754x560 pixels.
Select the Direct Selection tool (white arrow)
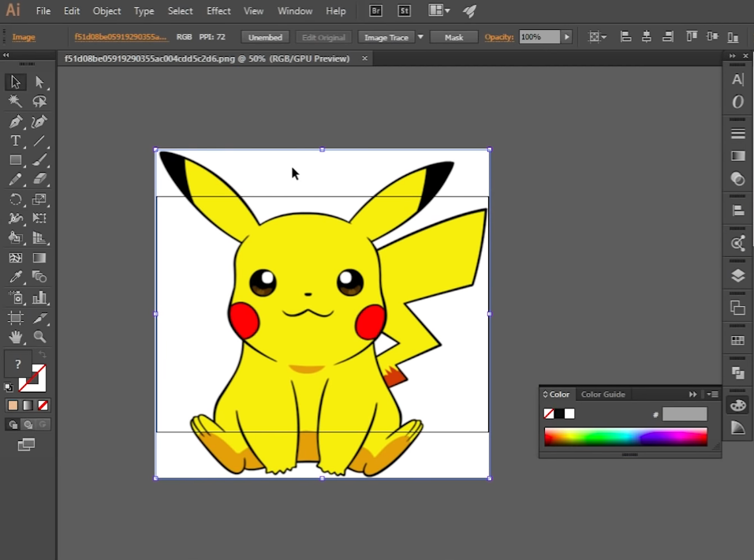point(39,82)
